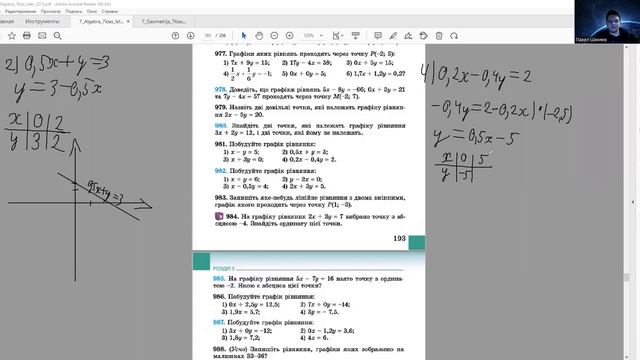Click page number 193
The image size is (640, 360).
[x=399, y=238]
